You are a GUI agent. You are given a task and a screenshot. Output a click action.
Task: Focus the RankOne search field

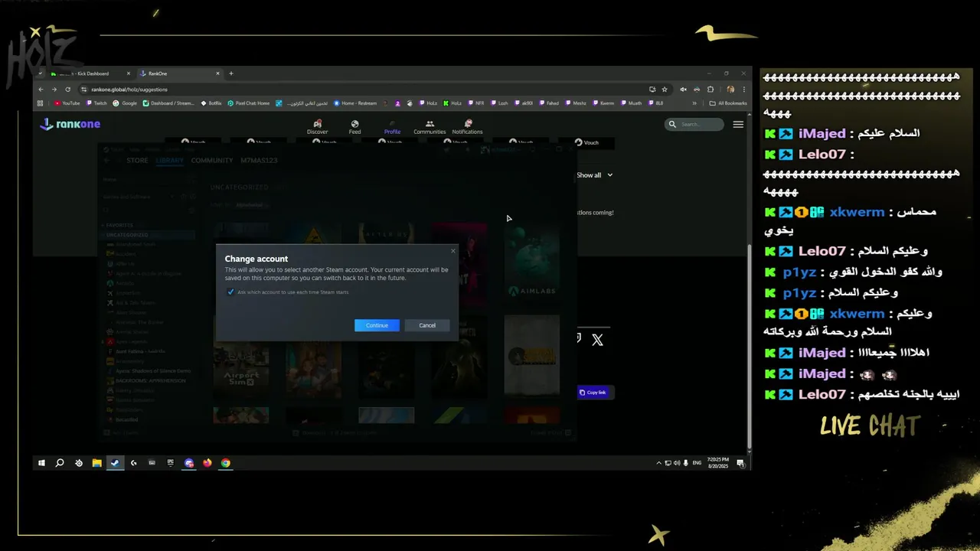point(694,124)
